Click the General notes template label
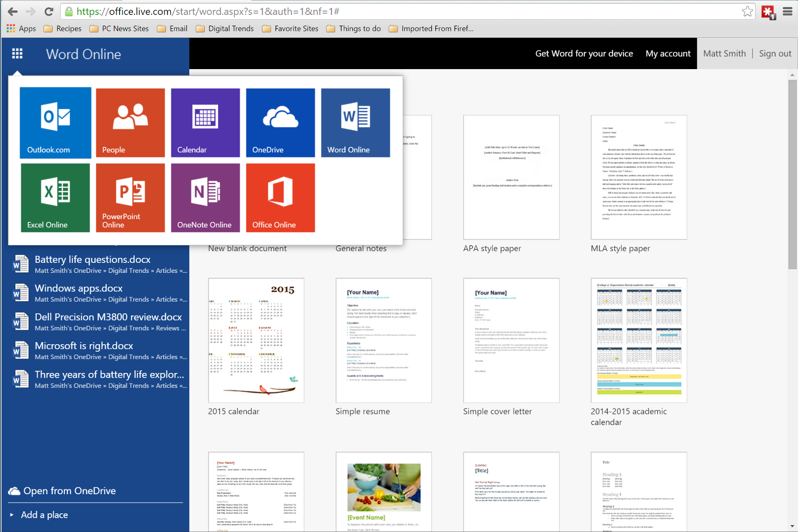Viewport: 798px width, 532px height. point(361,248)
